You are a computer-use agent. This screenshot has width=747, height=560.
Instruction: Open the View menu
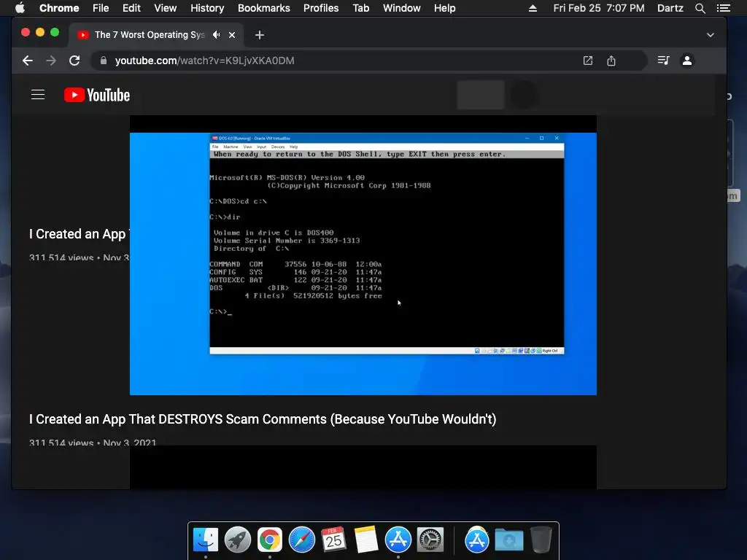coord(166,8)
